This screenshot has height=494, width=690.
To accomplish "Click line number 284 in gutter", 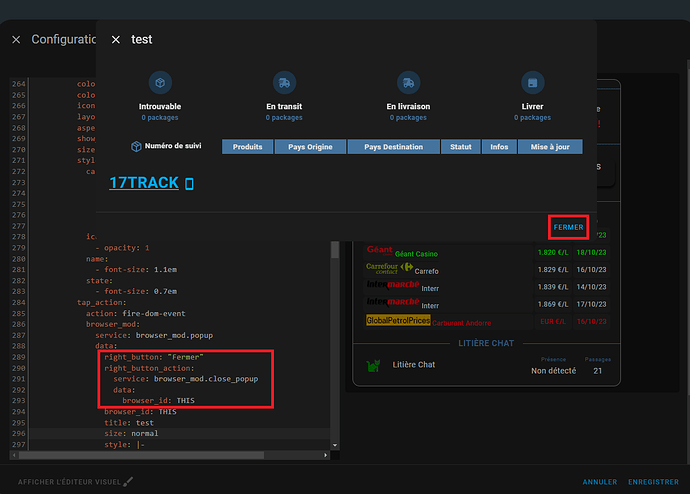I will pyautogui.click(x=19, y=303).
